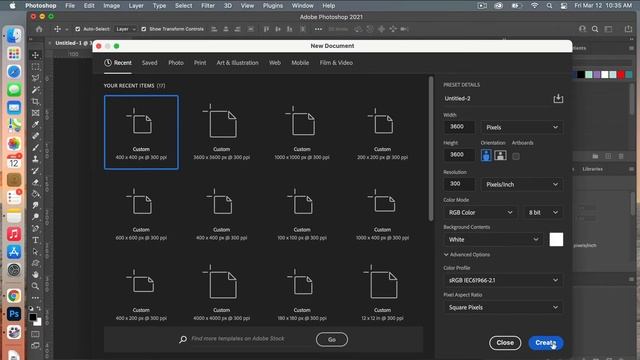Viewport: 640px width, 360px height.
Task: Click the Go button
Action: coord(332,340)
